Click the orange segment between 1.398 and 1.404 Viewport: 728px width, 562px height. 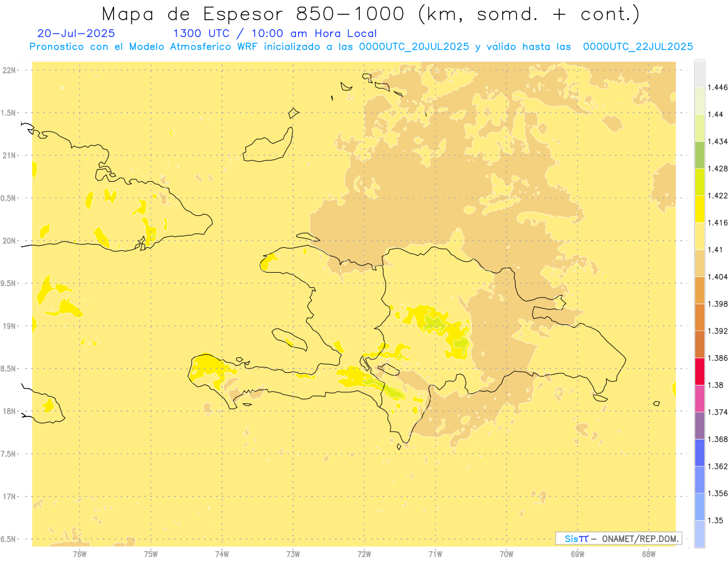(699, 290)
